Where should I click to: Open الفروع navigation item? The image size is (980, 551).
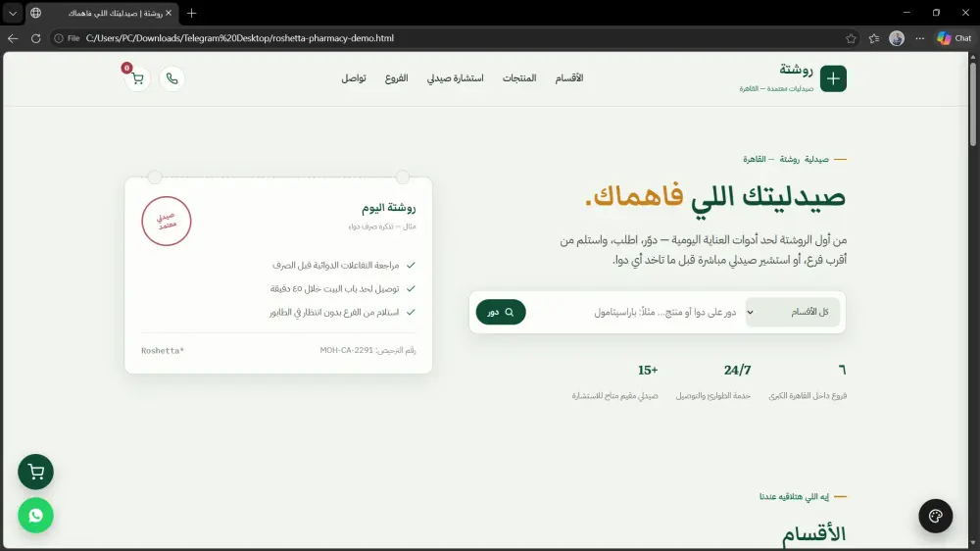(x=396, y=78)
